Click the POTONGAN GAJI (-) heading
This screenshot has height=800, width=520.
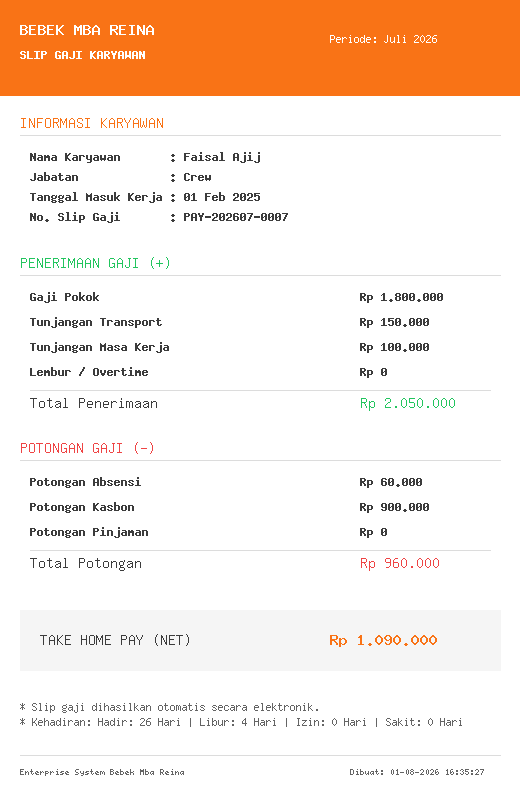pyautogui.click(x=87, y=448)
